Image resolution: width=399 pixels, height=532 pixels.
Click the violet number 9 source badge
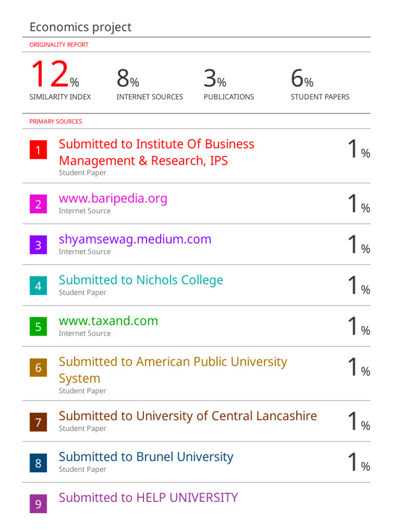[38, 504]
